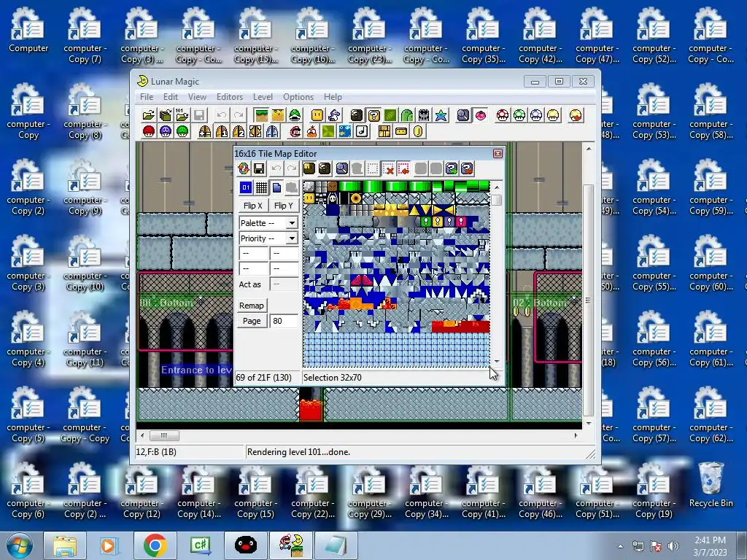The height and width of the screenshot is (560, 747).
Task: Open the Editors menu
Action: (230, 97)
